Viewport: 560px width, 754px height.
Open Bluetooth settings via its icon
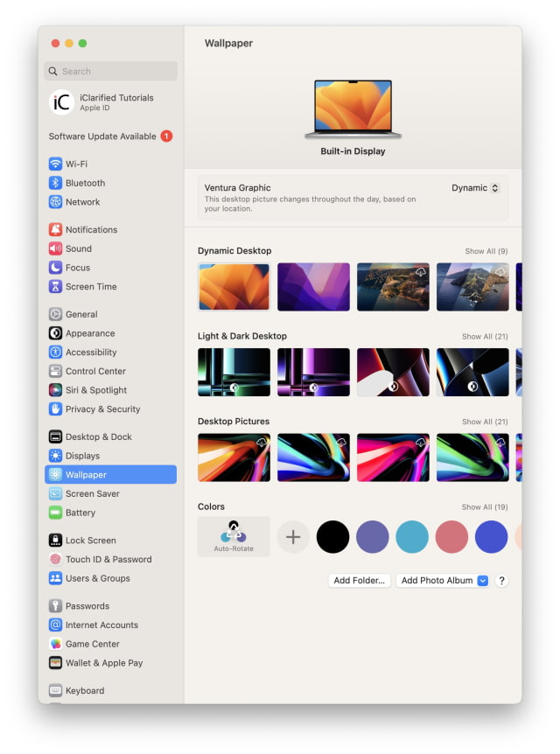(55, 183)
